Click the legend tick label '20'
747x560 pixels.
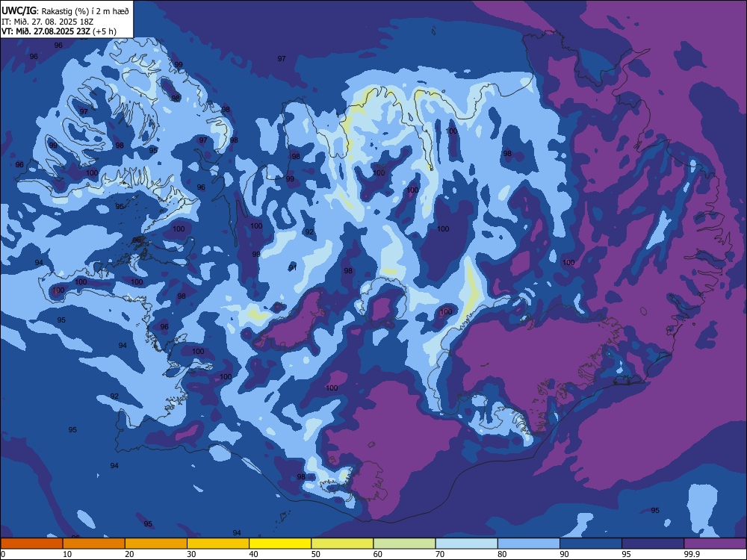(129, 554)
